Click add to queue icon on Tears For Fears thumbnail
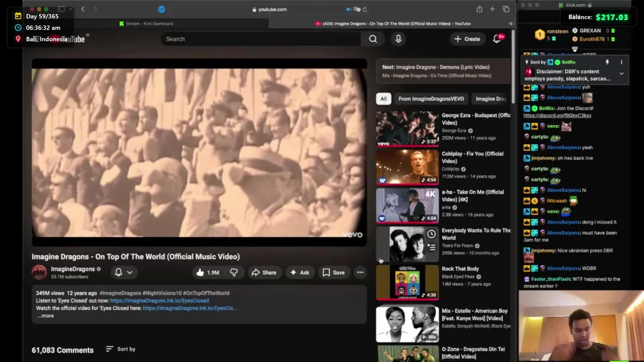Image resolution: width=644 pixels, height=362 pixels. point(431,247)
